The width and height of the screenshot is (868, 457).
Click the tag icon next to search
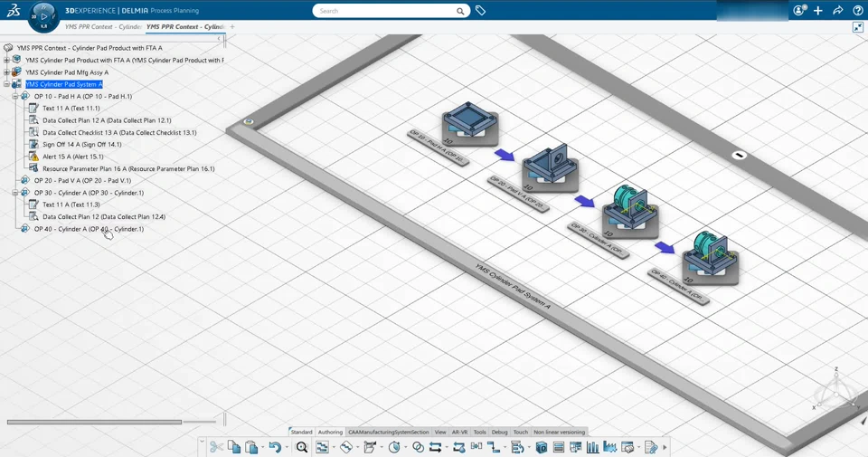tap(480, 11)
